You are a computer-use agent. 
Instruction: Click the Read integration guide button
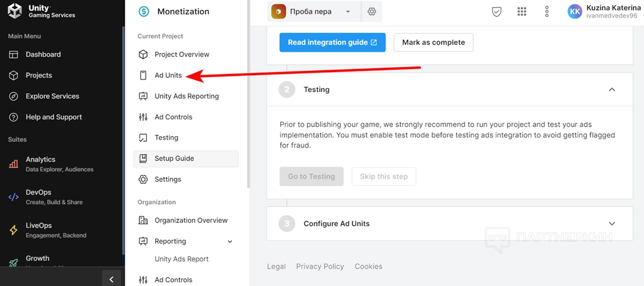332,42
